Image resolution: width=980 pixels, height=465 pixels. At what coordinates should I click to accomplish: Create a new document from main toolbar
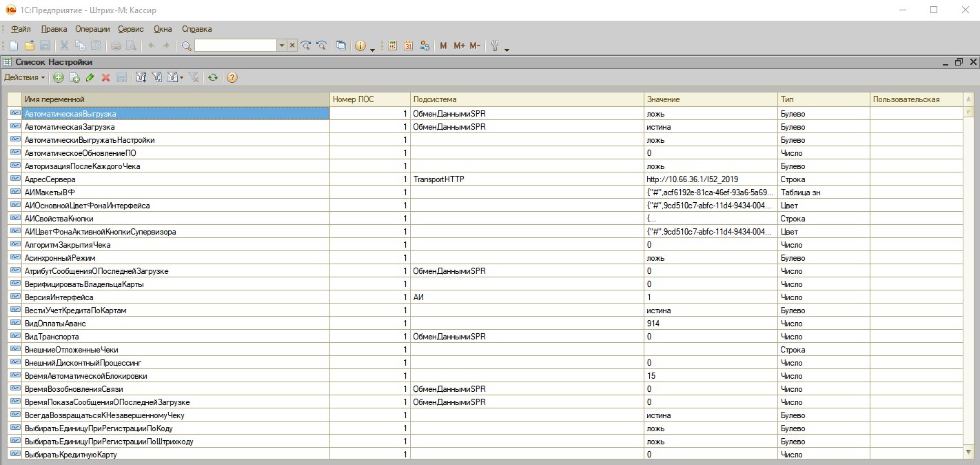tap(14, 46)
